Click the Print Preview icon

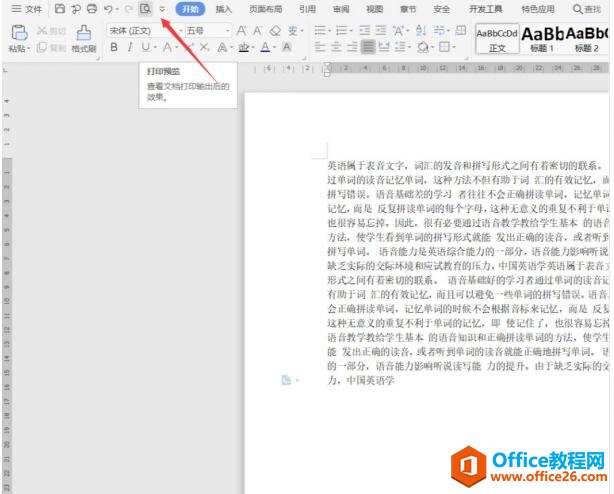[144, 9]
